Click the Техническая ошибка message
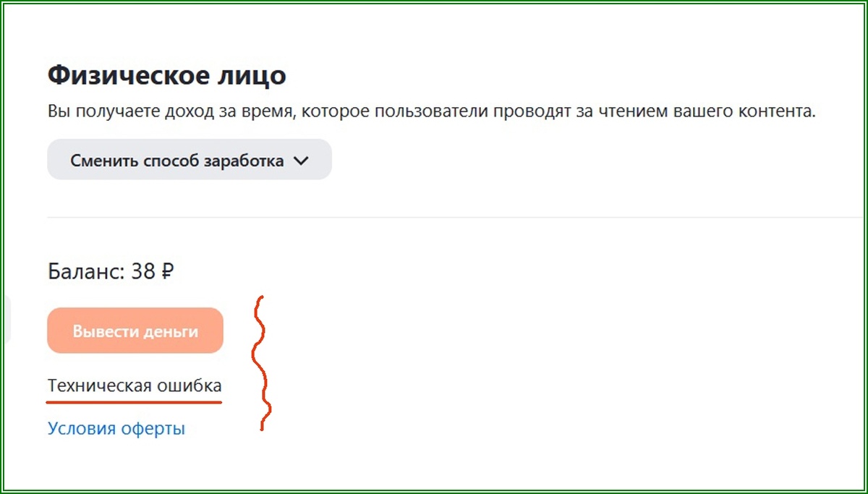 (x=135, y=386)
